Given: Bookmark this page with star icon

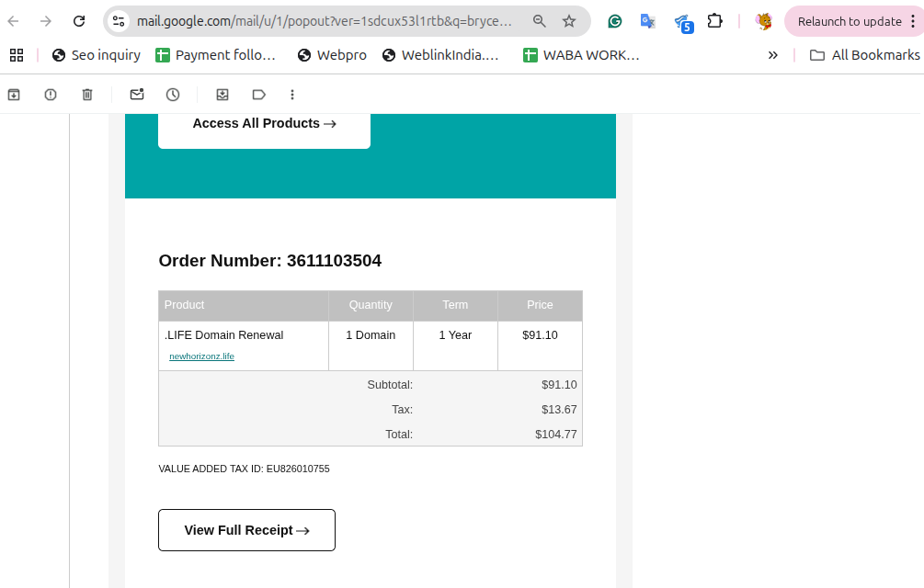Looking at the screenshot, I should 569,21.
